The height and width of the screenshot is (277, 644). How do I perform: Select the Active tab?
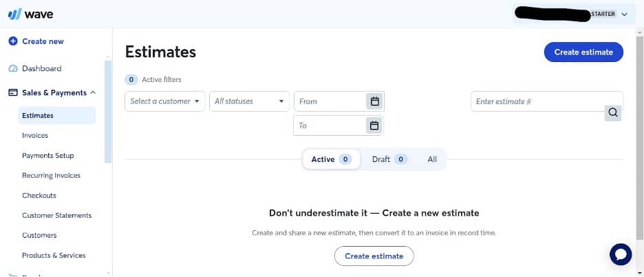[x=330, y=159]
